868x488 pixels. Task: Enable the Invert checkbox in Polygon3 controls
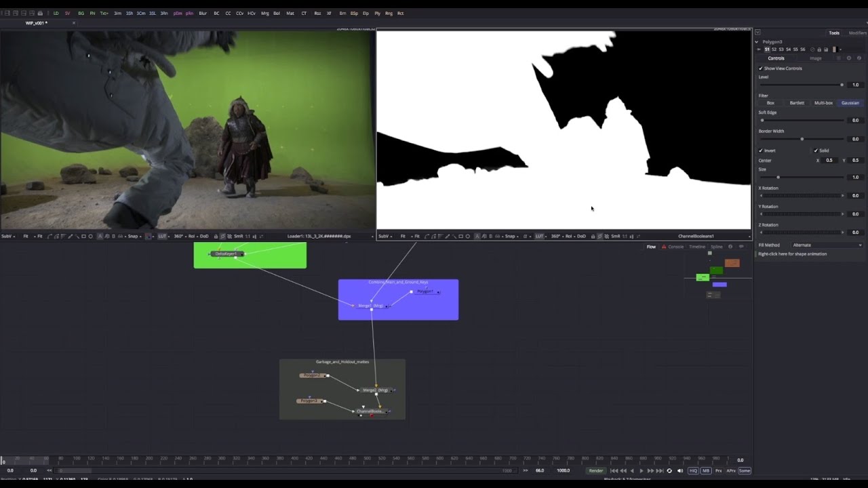point(760,150)
